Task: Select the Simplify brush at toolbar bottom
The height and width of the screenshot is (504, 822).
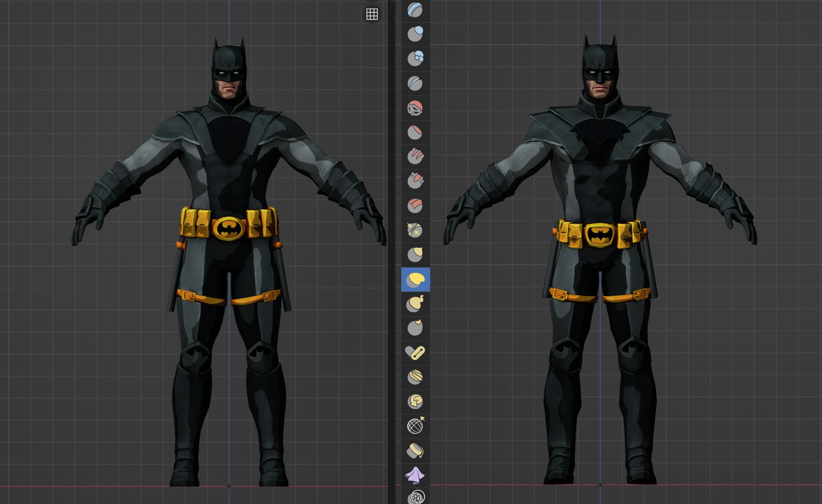Action: [415, 496]
